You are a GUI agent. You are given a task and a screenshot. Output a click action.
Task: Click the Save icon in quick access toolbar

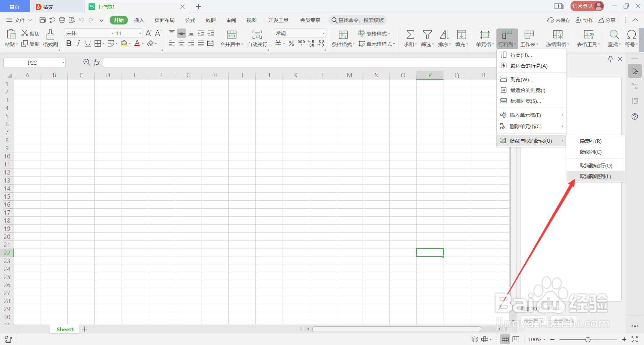point(43,20)
